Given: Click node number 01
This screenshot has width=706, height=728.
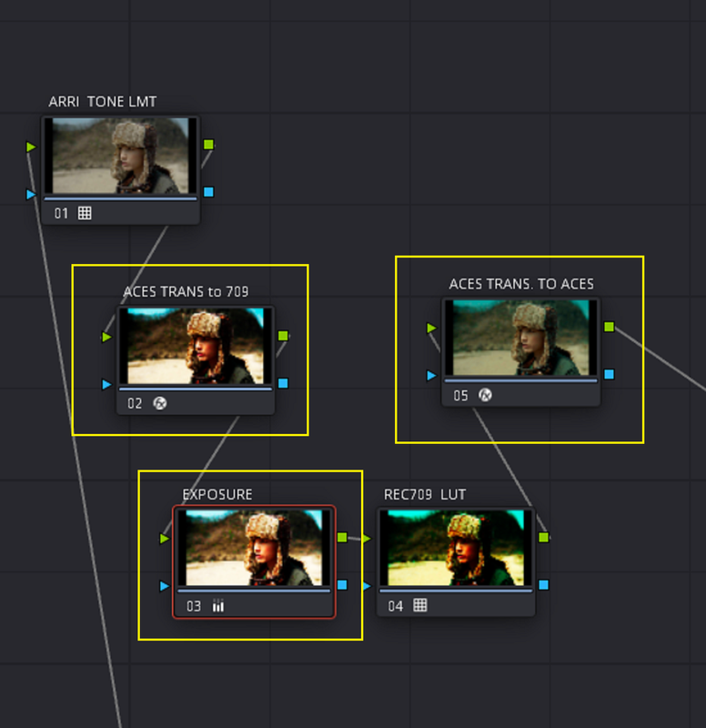Looking at the screenshot, I should (x=61, y=214).
